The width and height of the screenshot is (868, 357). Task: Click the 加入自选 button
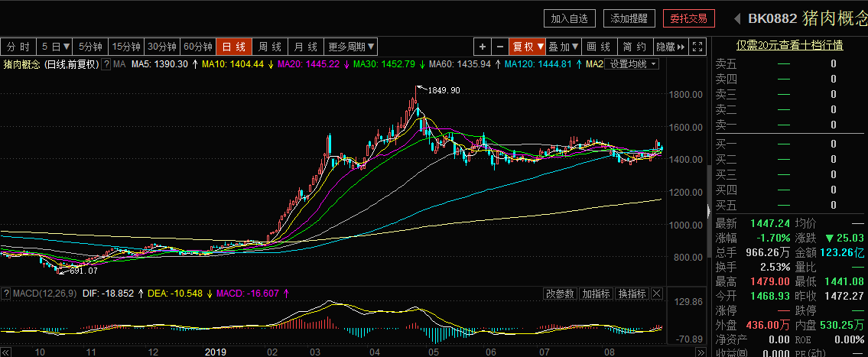pyautogui.click(x=570, y=18)
